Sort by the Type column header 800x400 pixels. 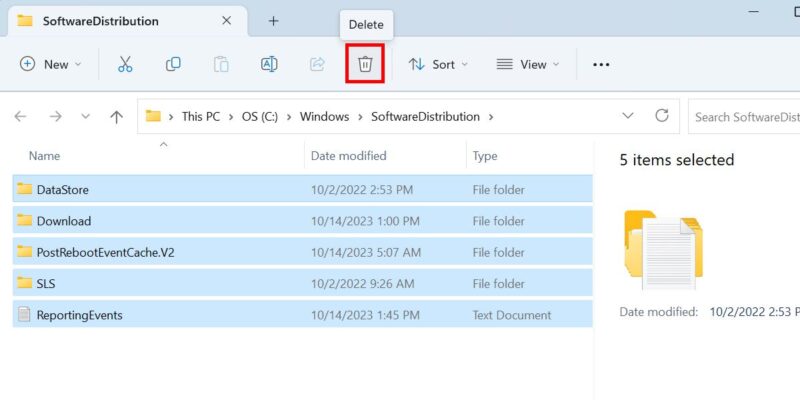pyautogui.click(x=485, y=156)
